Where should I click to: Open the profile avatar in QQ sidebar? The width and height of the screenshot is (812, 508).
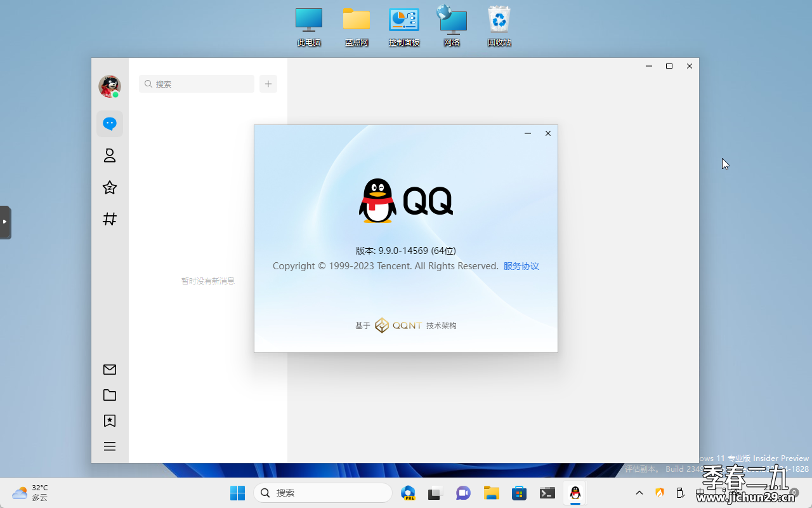[x=110, y=86]
